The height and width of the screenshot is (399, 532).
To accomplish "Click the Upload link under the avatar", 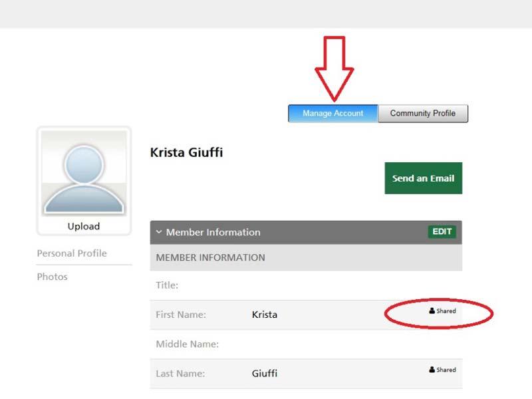I will [84, 226].
